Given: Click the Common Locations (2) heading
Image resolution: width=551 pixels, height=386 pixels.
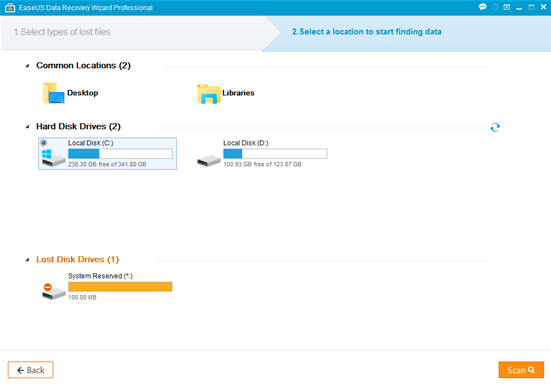Looking at the screenshot, I should pos(83,66).
